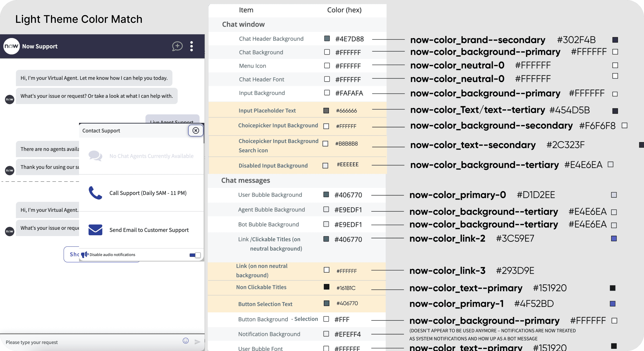644x351 pixels.
Task: Click the #3C59E7 link-2 blue swatch
Action: click(x=614, y=239)
